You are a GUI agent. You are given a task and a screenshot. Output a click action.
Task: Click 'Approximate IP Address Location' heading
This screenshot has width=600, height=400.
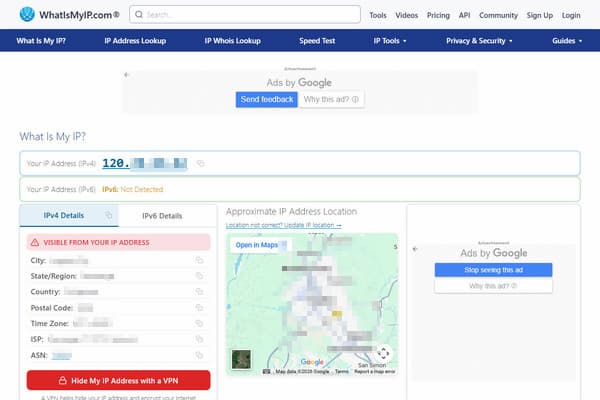click(x=291, y=212)
